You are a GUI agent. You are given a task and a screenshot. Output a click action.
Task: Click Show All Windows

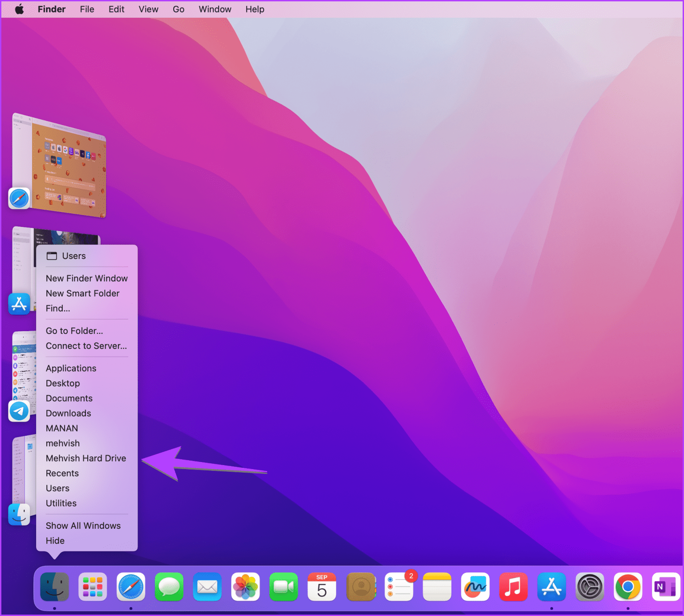pos(83,526)
